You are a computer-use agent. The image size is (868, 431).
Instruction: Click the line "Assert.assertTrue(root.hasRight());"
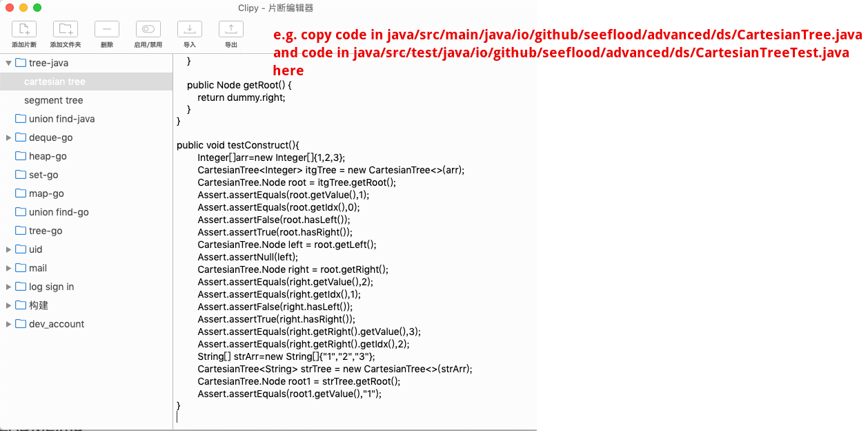click(x=275, y=232)
